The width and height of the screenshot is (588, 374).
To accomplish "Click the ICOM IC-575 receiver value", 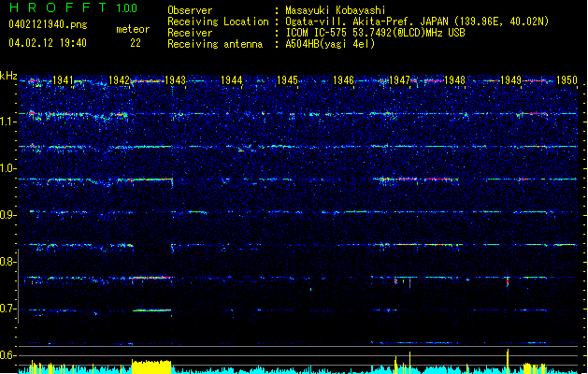I will (375, 33).
